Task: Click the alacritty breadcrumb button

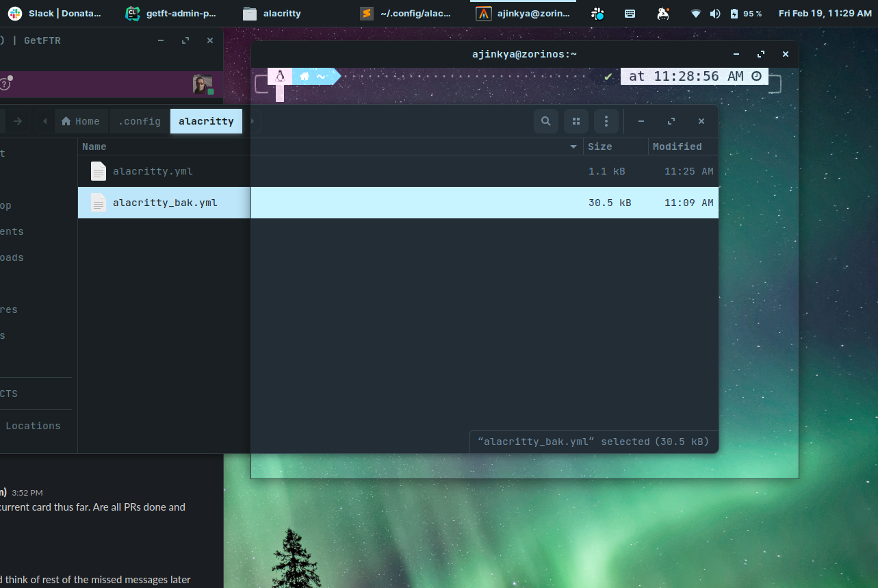Action: click(206, 121)
